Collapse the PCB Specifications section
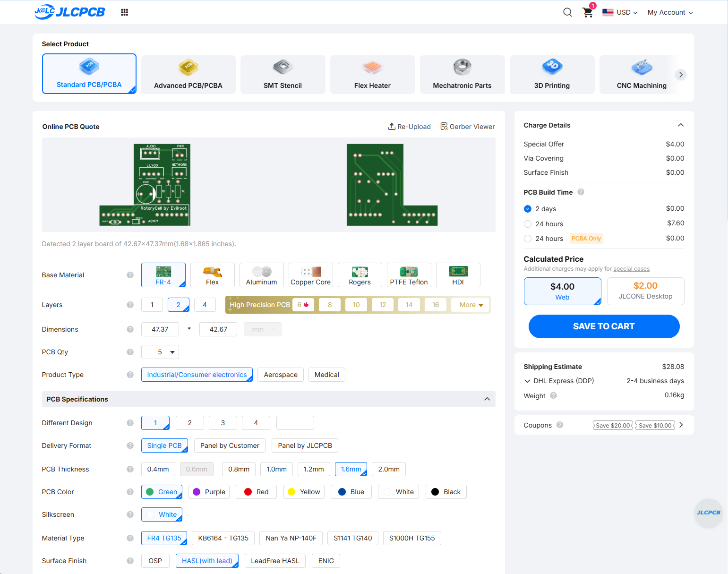Screen dimensions: 728x574 [487, 399]
